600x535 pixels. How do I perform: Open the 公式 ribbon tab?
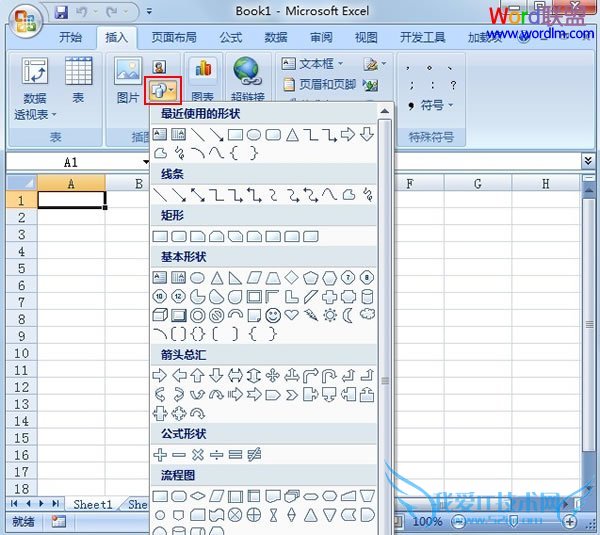click(231, 38)
